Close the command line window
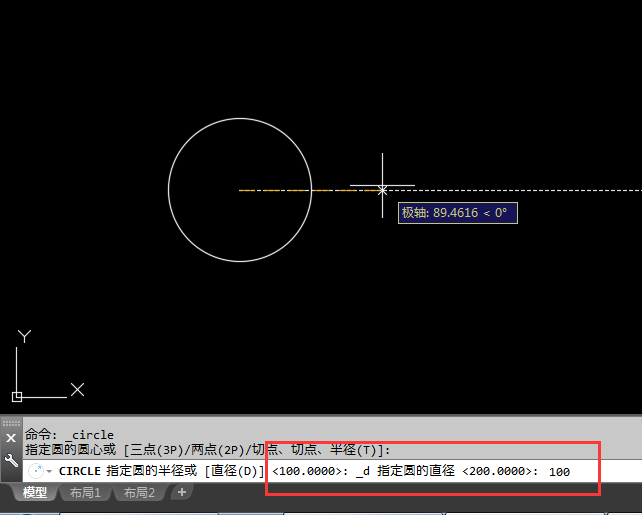The height and width of the screenshot is (515, 642). point(11,438)
